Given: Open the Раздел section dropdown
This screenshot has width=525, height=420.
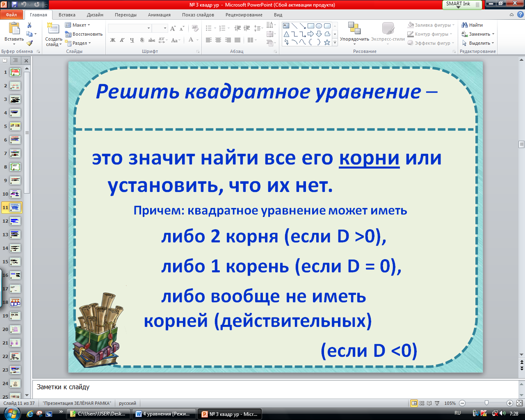Looking at the screenshot, I should pyautogui.click(x=78, y=43).
